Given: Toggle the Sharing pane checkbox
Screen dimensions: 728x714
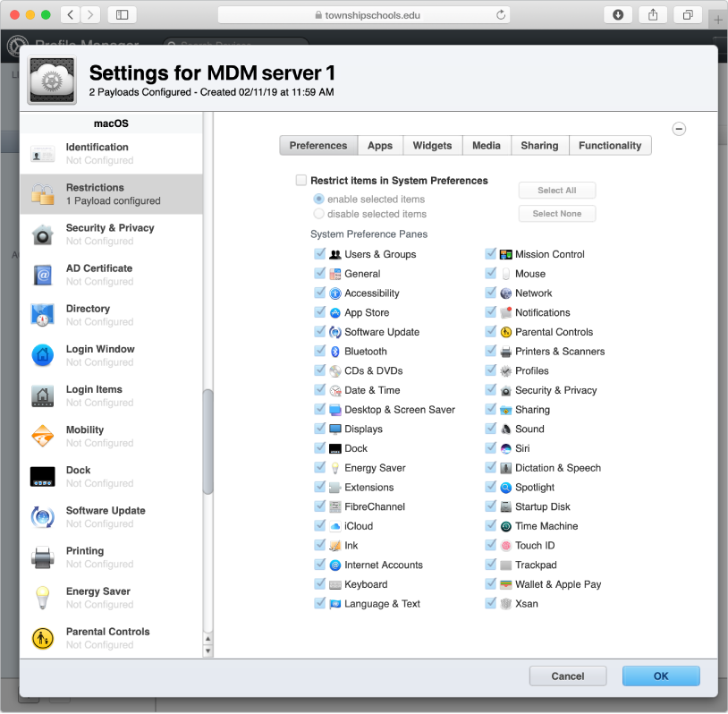Looking at the screenshot, I should (490, 409).
